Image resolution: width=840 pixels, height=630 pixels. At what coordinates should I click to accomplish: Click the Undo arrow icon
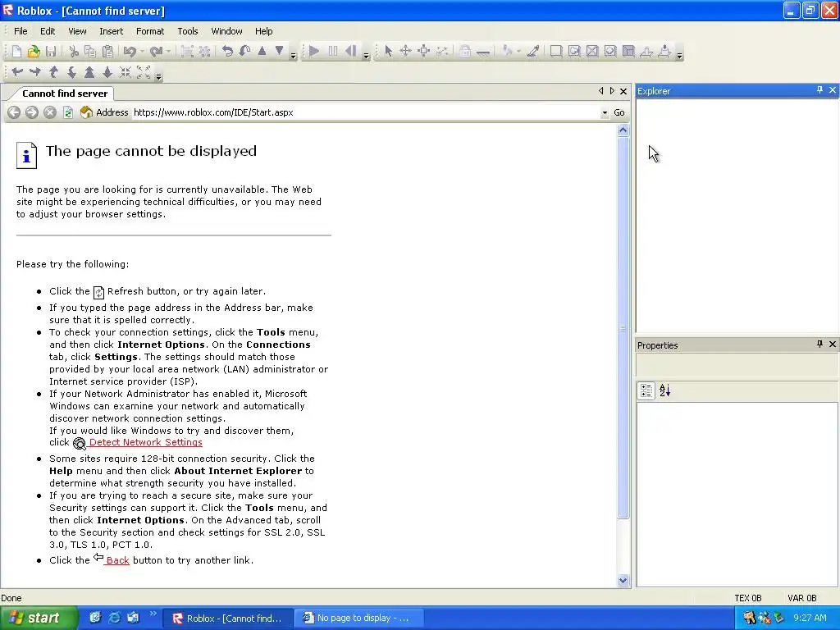[130, 52]
